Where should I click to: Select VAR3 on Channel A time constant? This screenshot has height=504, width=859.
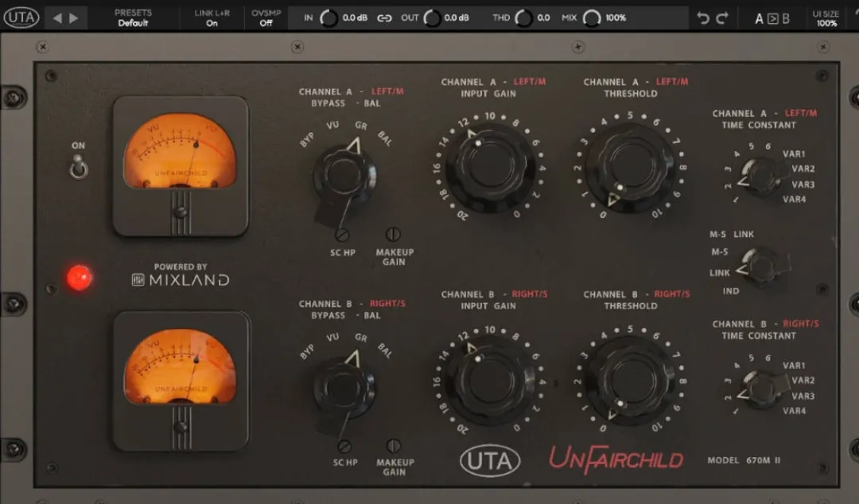coord(803,184)
